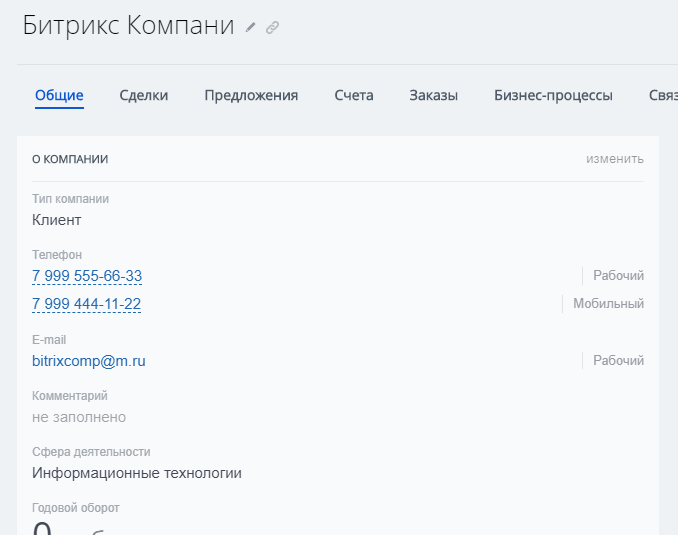Click the company type value Клиент

point(57,220)
